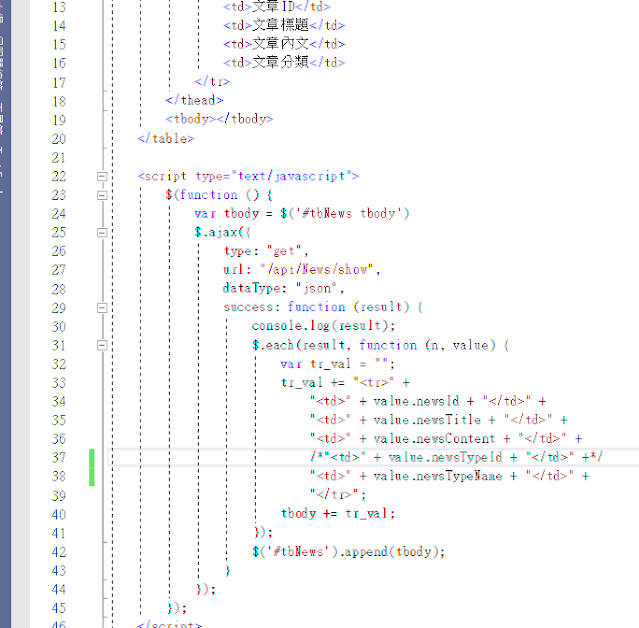Click line number 24 in the gutter
Screen dimensions: 639x628
click(59, 214)
